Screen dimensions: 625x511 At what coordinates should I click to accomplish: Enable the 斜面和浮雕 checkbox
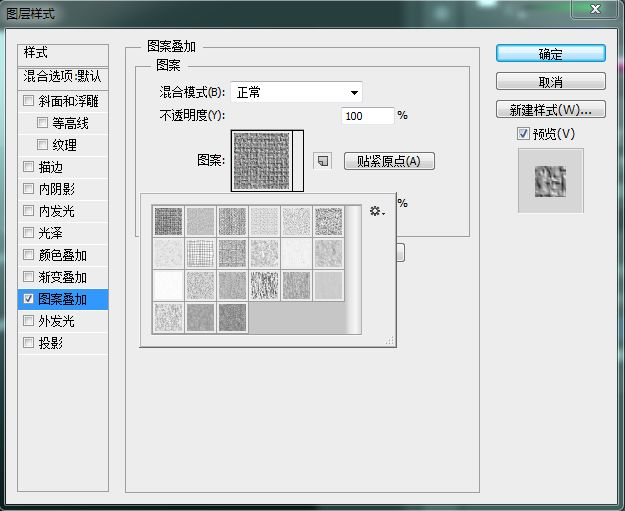pyautogui.click(x=28, y=101)
